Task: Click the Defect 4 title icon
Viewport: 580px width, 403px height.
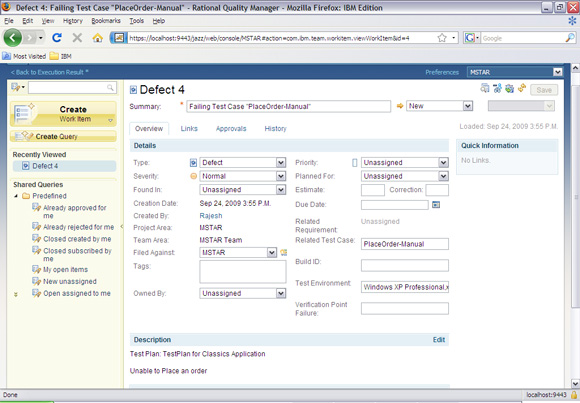Action: (x=134, y=90)
